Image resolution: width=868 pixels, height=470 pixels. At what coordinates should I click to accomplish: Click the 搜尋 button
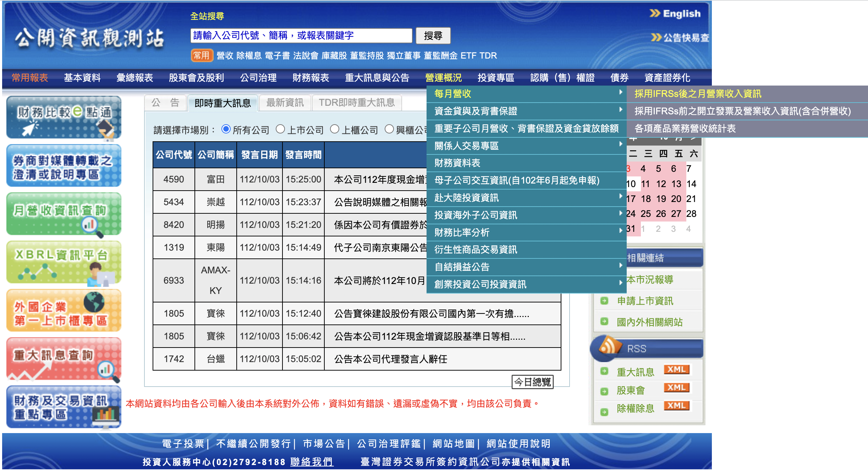pyautogui.click(x=433, y=35)
